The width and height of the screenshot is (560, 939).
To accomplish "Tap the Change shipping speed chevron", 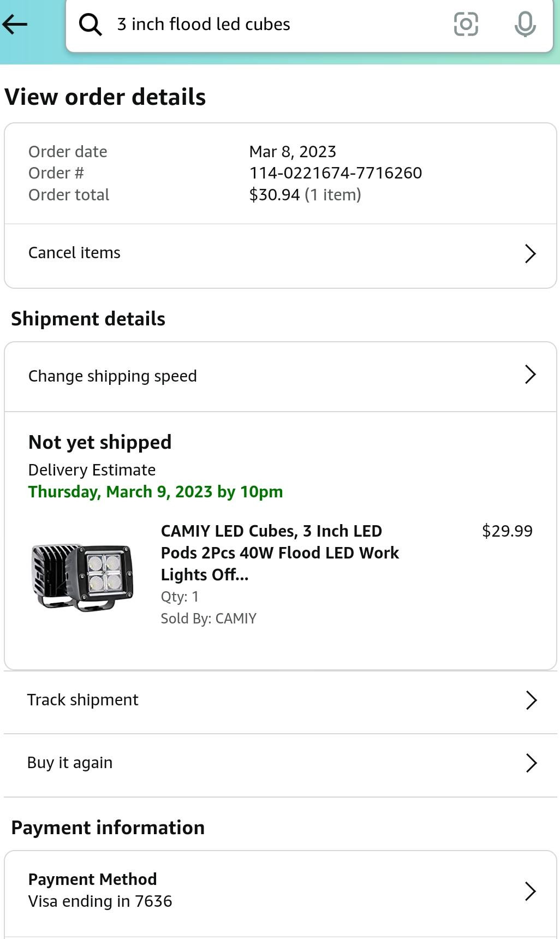I will 530,375.
